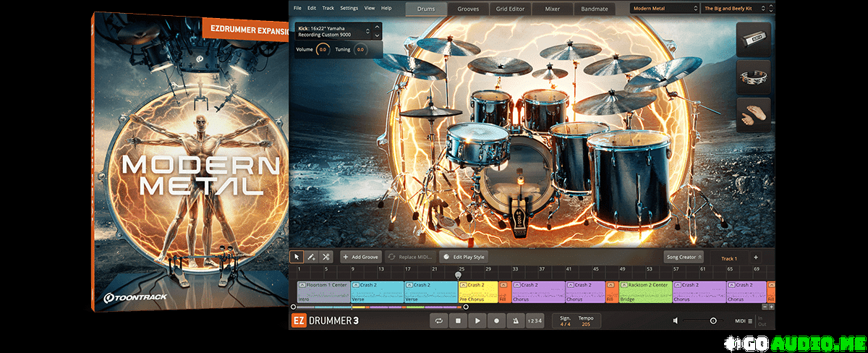Open The Big and Beefy Kit preset dropdown
Screen dimensions: 868x353
click(x=736, y=9)
